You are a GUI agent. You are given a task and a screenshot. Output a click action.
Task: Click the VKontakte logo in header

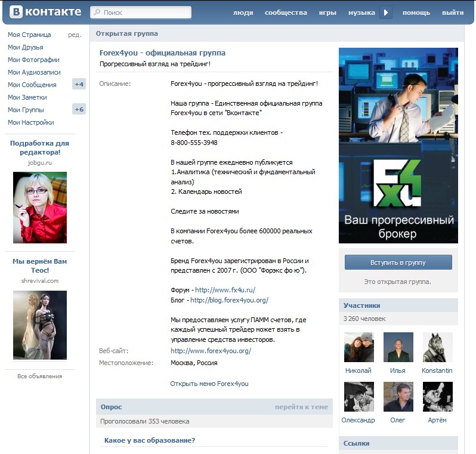[45, 12]
